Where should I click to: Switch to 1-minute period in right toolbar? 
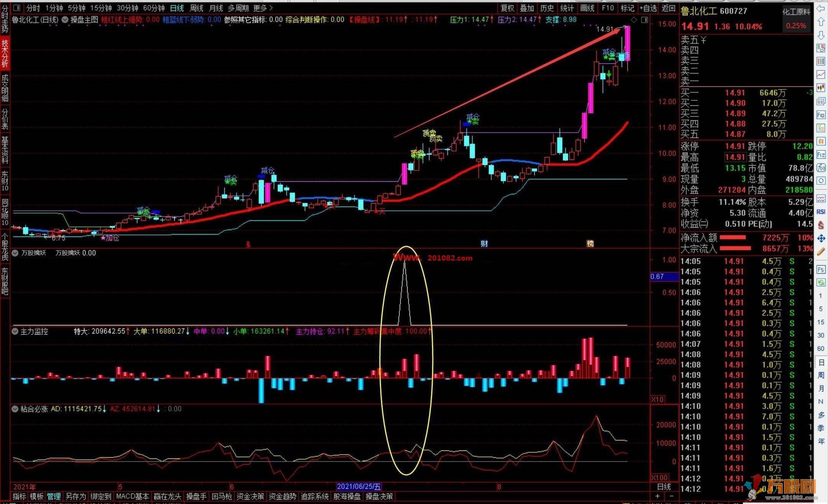tap(821, 296)
